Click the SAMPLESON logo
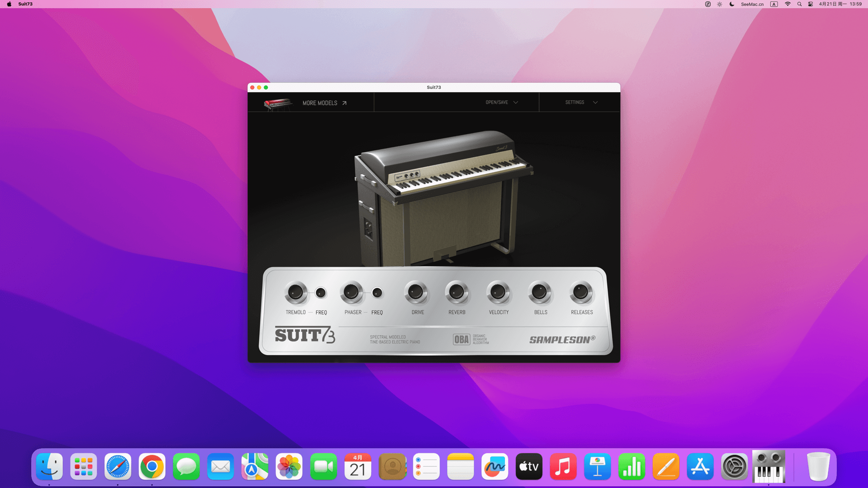This screenshot has width=868, height=488. (562, 339)
